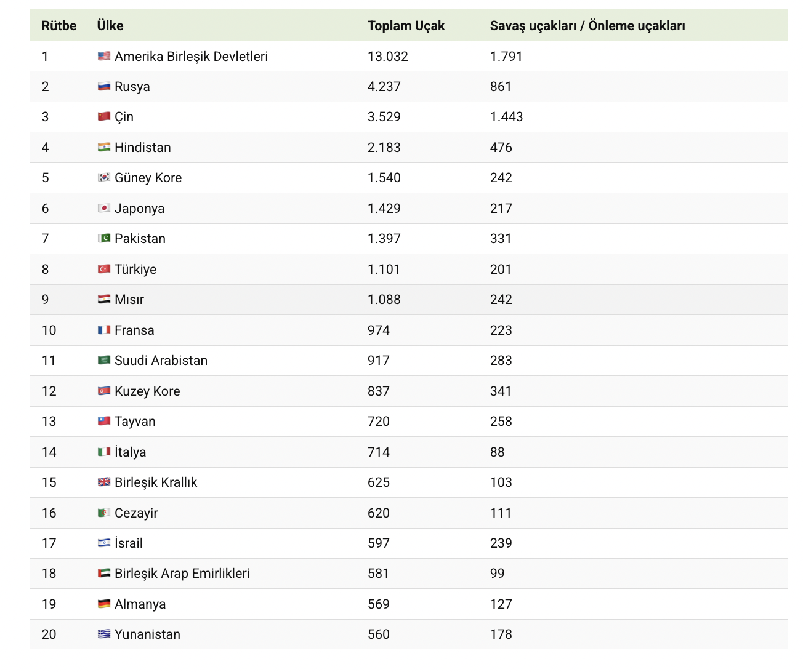The image size is (803, 672).
Task: Click the Rusya flag icon
Action: [x=103, y=86]
